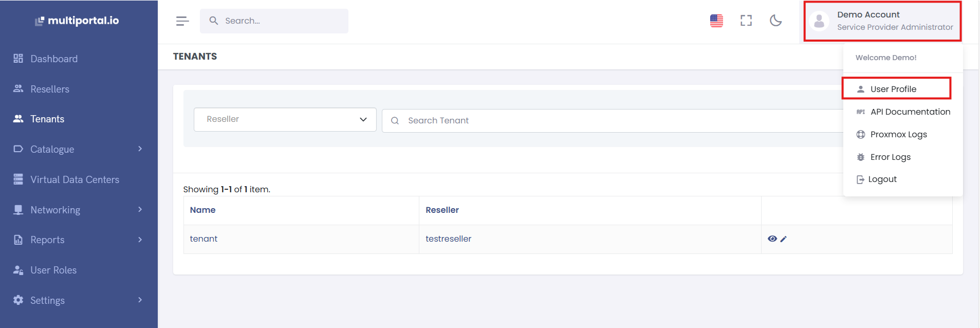Click the Virtual Data Centers server icon
Image resolution: width=980 pixels, height=328 pixels.
[18, 179]
